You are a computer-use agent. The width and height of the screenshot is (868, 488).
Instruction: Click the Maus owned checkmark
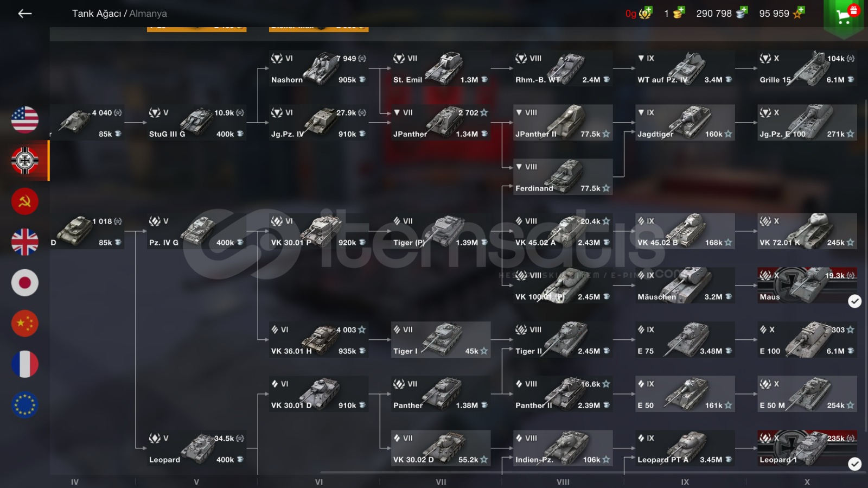tap(854, 301)
